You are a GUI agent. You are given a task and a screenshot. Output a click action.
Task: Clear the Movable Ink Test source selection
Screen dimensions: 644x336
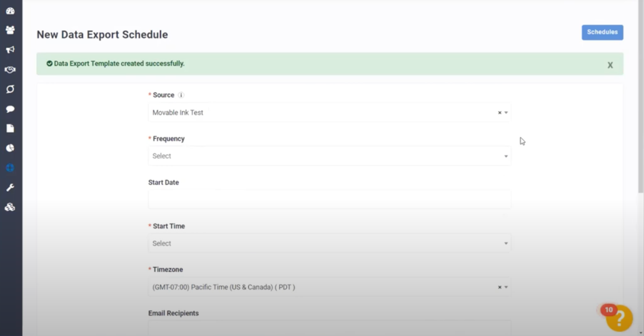(x=500, y=113)
